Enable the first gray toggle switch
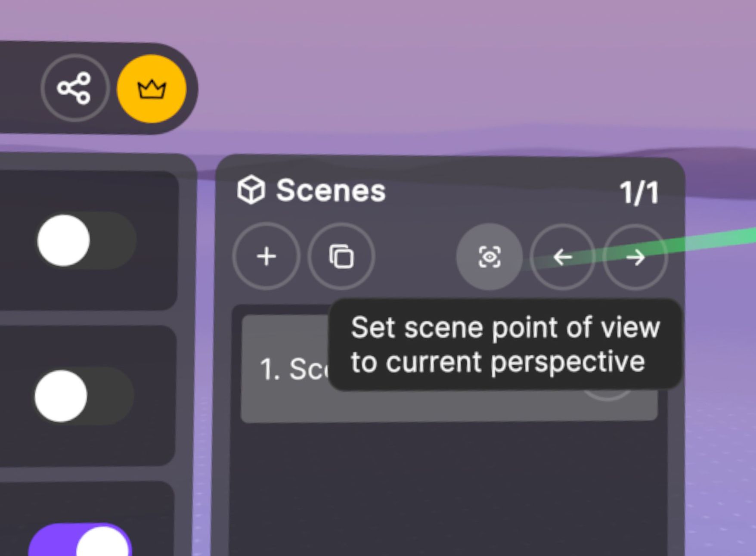The width and height of the screenshot is (756, 556). coord(86,240)
